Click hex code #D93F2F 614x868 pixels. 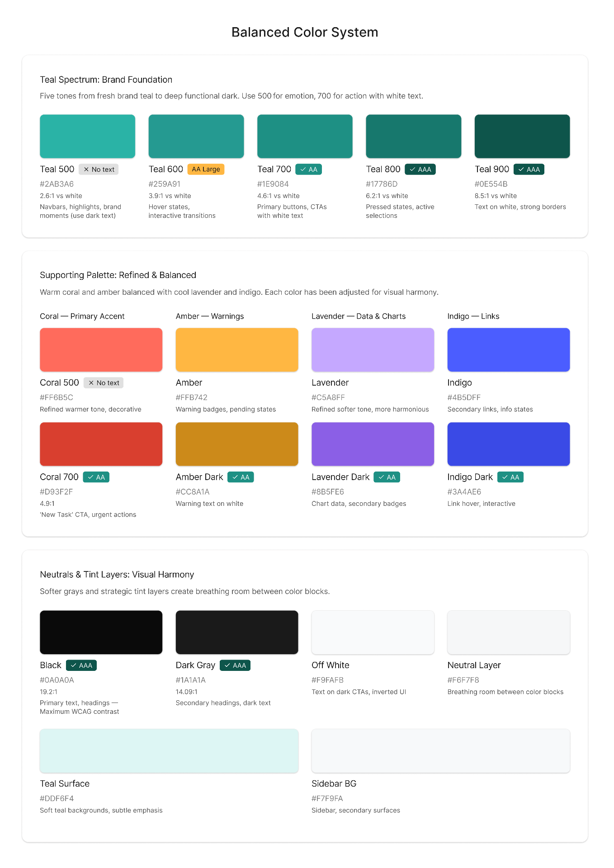click(x=57, y=492)
